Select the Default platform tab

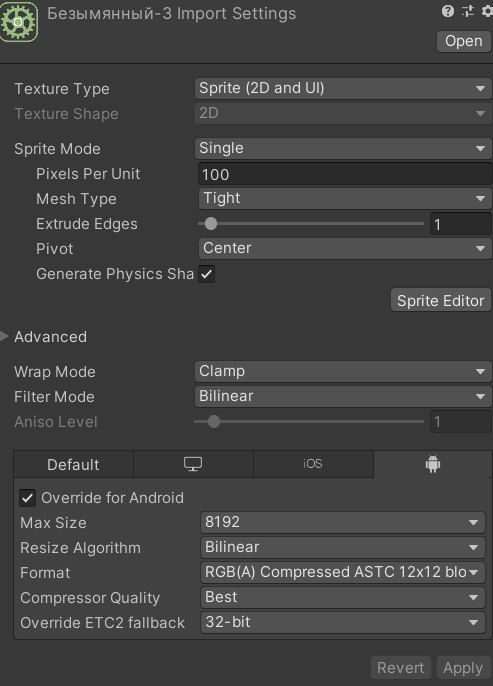coord(73,464)
